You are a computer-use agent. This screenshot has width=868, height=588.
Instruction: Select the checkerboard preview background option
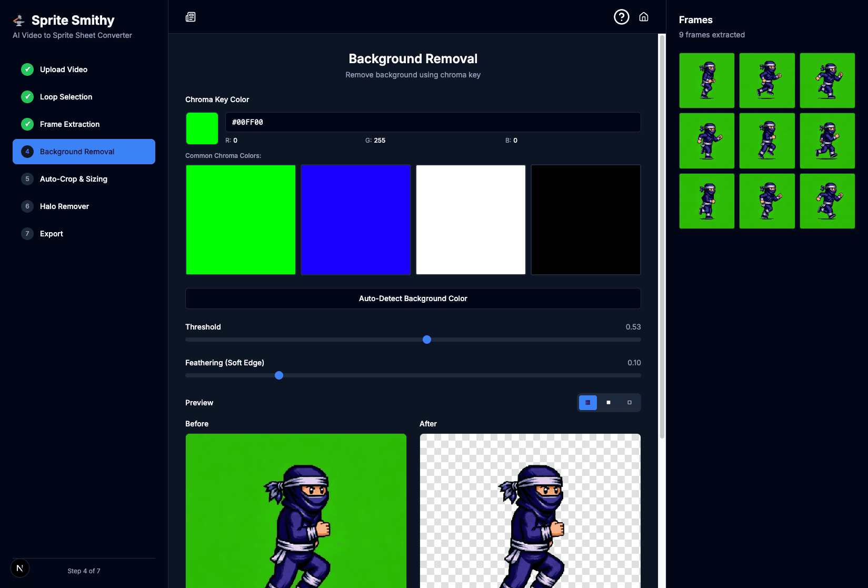(587, 403)
